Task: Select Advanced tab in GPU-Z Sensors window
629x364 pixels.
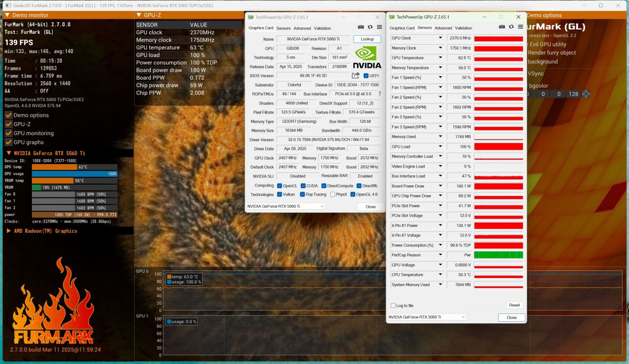Action: (x=443, y=28)
